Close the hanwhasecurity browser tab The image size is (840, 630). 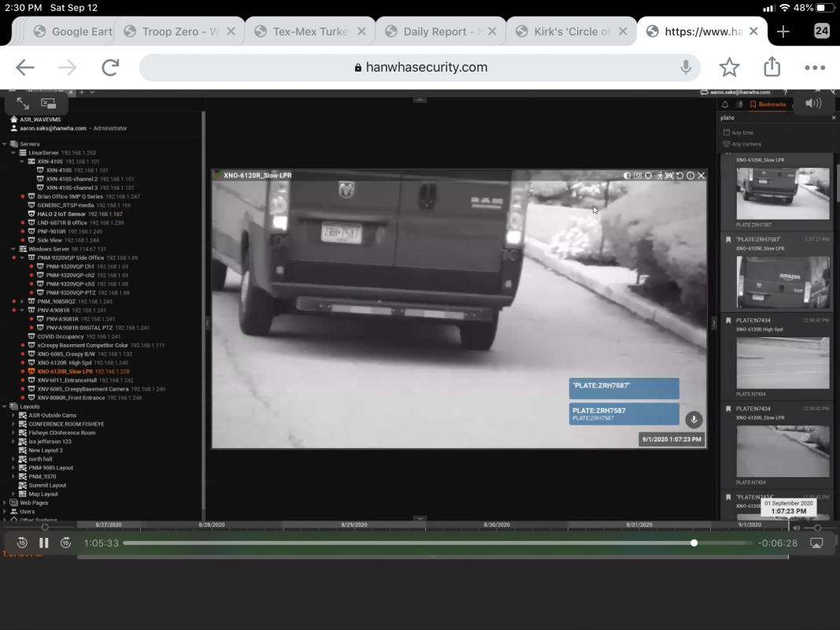(x=753, y=31)
